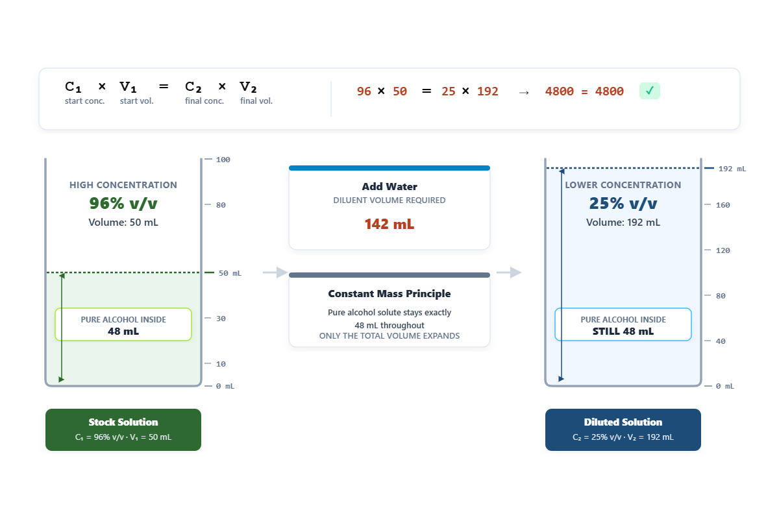Select the Stock Solution green label
This screenshot has width=779, height=532.
pos(123,429)
